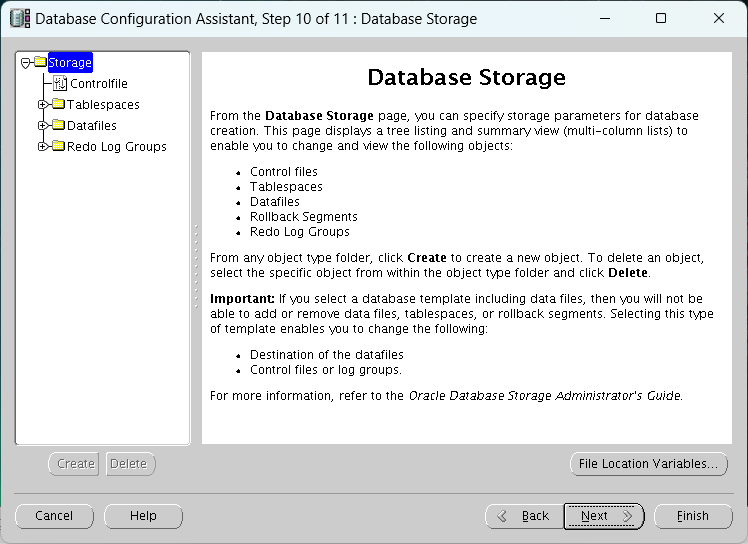Expand the Redo Log Groups node
This screenshot has width=748, height=544.
click(43, 146)
